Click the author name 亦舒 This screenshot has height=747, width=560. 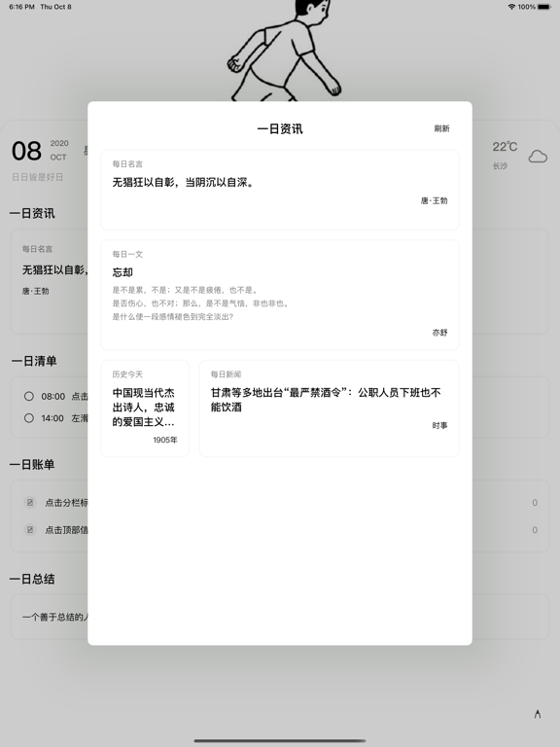click(439, 333)
